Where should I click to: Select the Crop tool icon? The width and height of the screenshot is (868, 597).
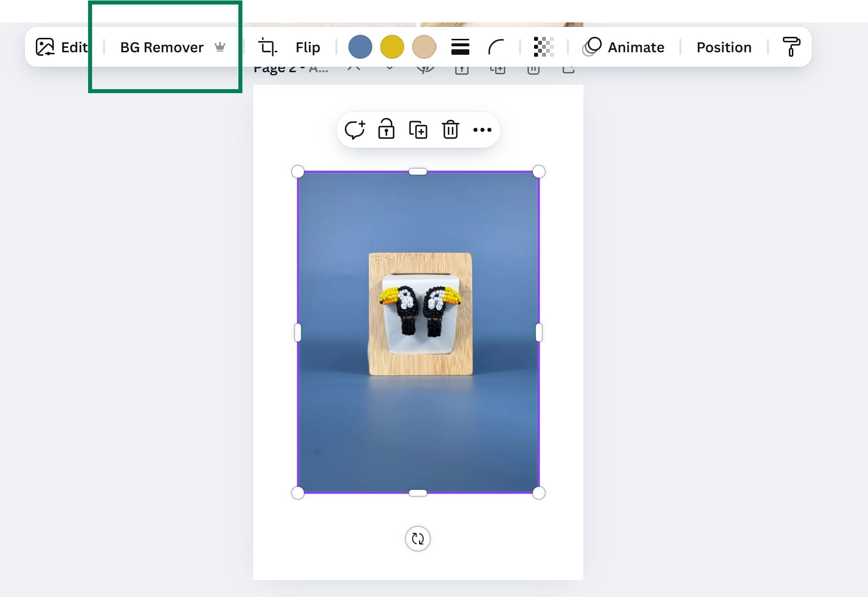tap(268, 47)
